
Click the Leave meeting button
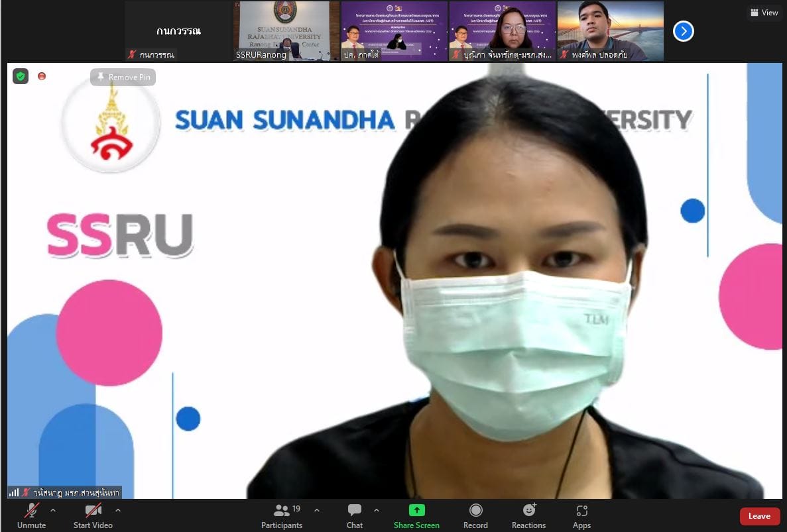click(x=759, y=516)
